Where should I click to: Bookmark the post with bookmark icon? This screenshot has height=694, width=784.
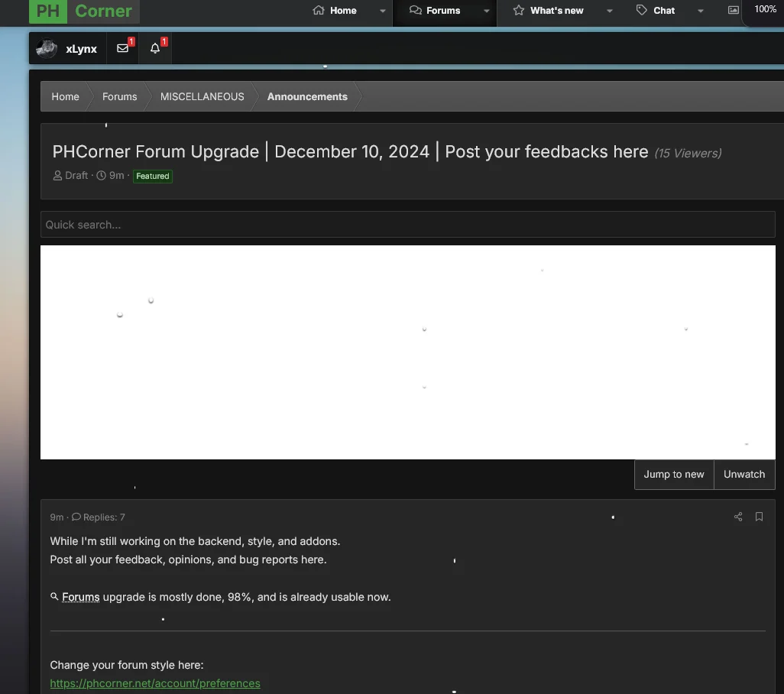759,517
